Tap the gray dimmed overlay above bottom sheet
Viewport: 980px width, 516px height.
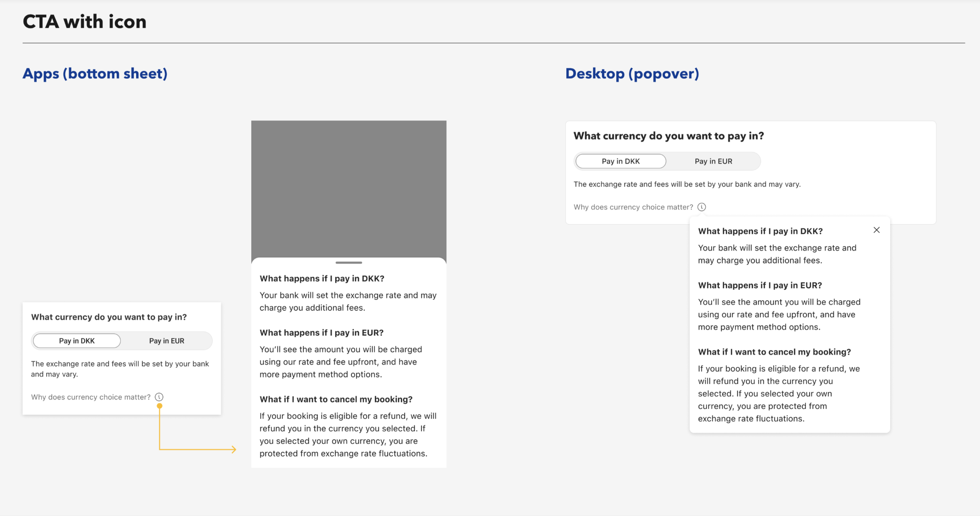pos(348,188)
